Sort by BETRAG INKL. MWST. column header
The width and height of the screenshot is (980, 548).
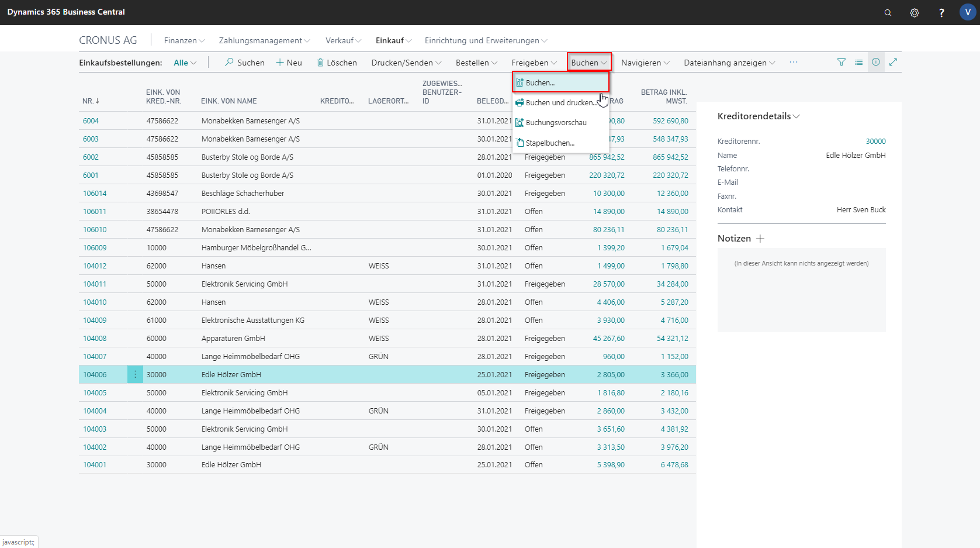(664, 96)
